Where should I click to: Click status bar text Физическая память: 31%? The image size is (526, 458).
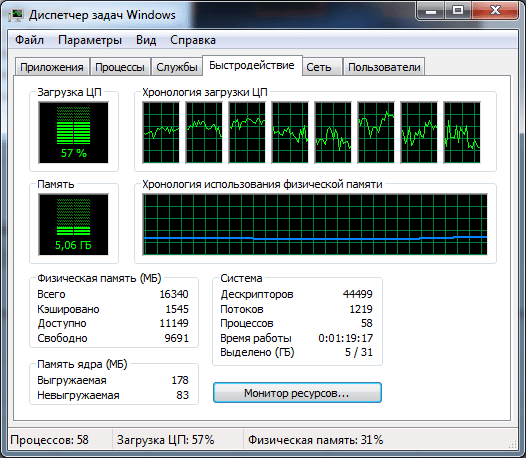[x=316, y=440]
